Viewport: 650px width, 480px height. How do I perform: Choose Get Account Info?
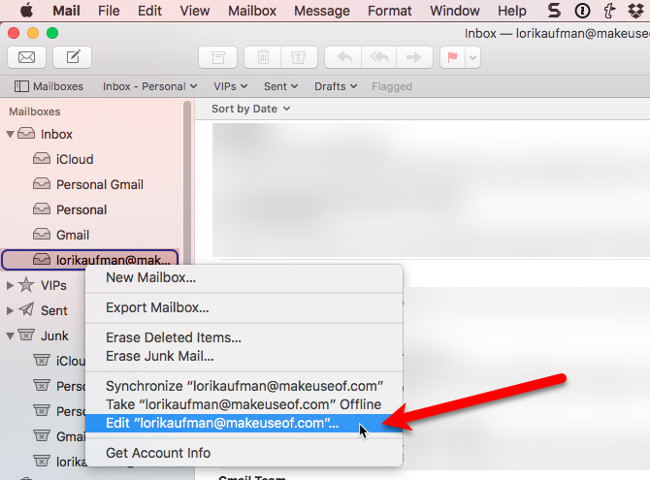point(244,453)
